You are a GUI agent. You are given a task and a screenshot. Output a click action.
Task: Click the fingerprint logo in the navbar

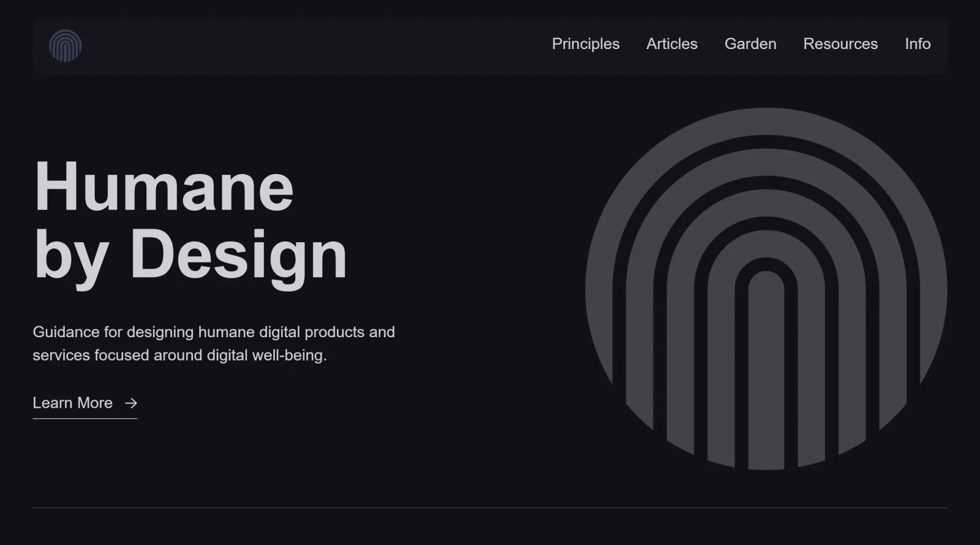pyautogui.click(x=66, y=46)
